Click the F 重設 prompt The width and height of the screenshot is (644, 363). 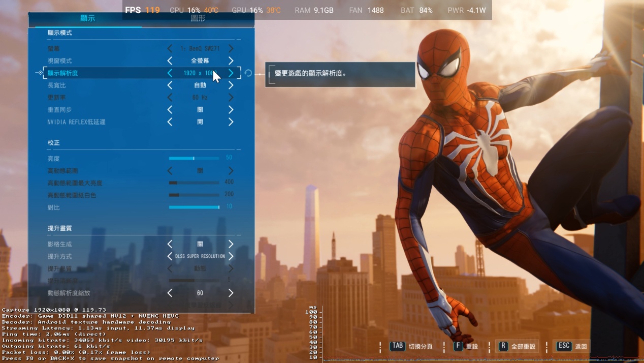(x=466, y=346)
